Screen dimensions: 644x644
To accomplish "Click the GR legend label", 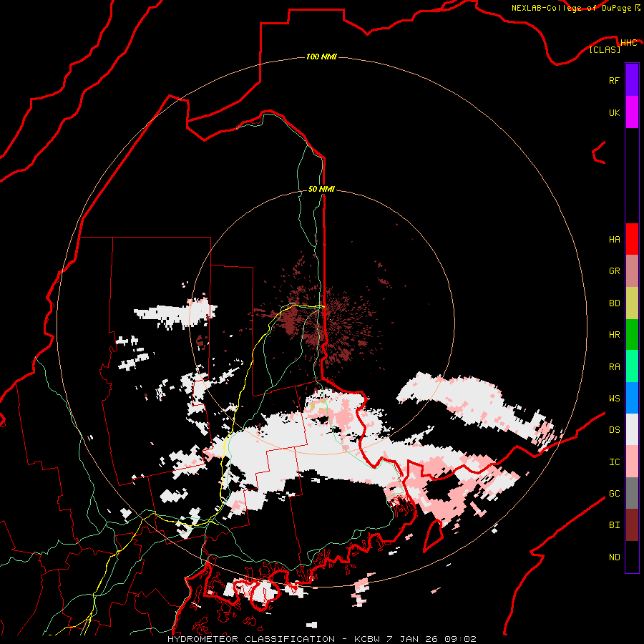I will click(614, 271).
